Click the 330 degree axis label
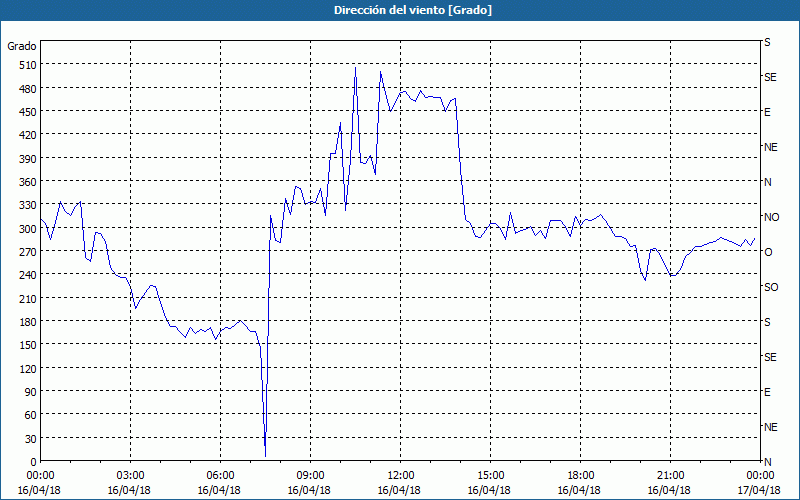This screenshot has height=500, width=800. 28,205
